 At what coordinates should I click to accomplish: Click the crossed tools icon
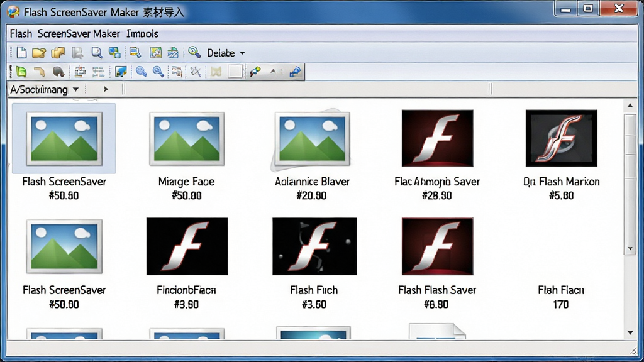pyautogui.click(x=196, y=72)
